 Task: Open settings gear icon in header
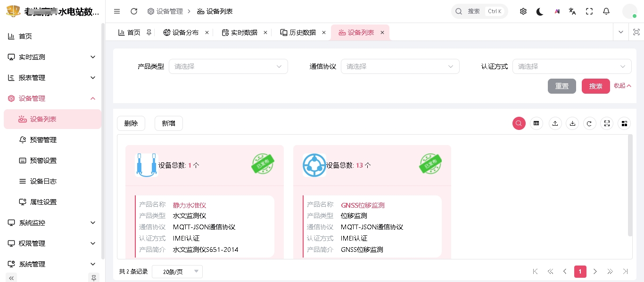pos(523,11)
